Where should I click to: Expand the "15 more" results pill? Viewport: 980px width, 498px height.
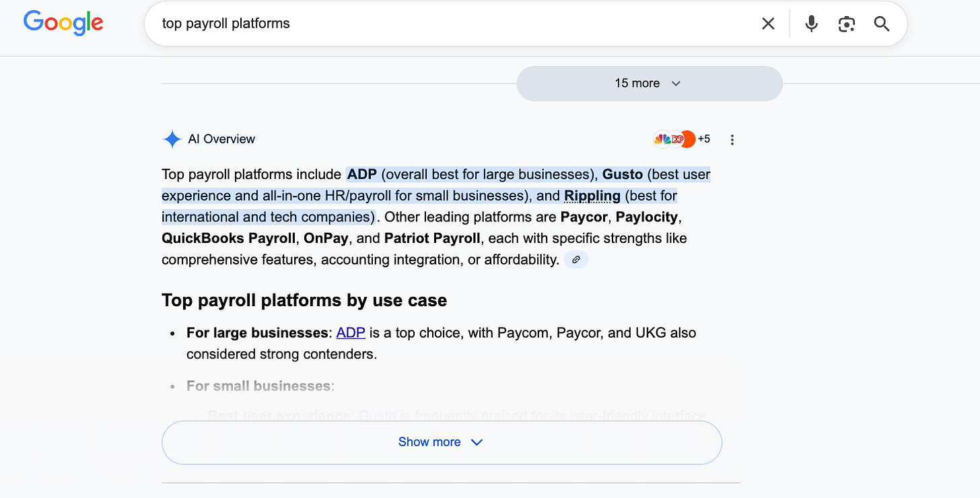(649, 83)
